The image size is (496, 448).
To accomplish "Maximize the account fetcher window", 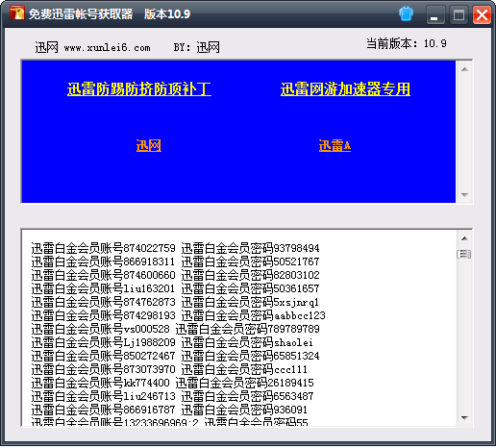I will [x=459, y=14].
